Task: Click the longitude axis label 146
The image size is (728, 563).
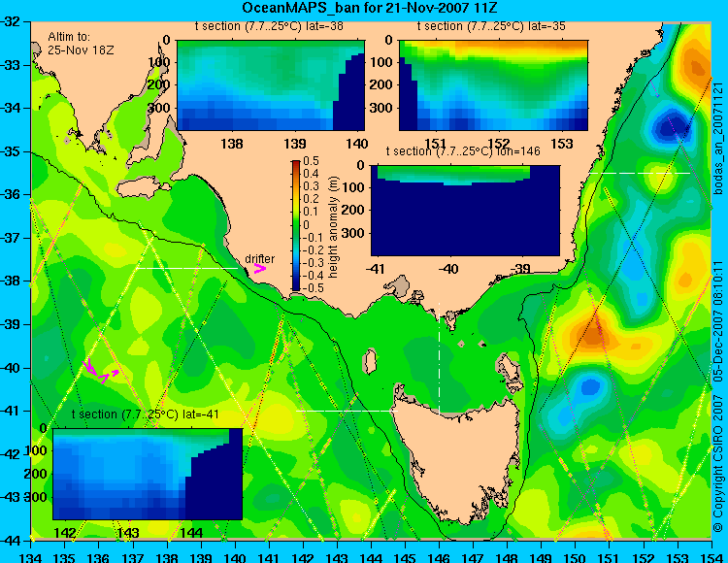Action: (439, 557)
